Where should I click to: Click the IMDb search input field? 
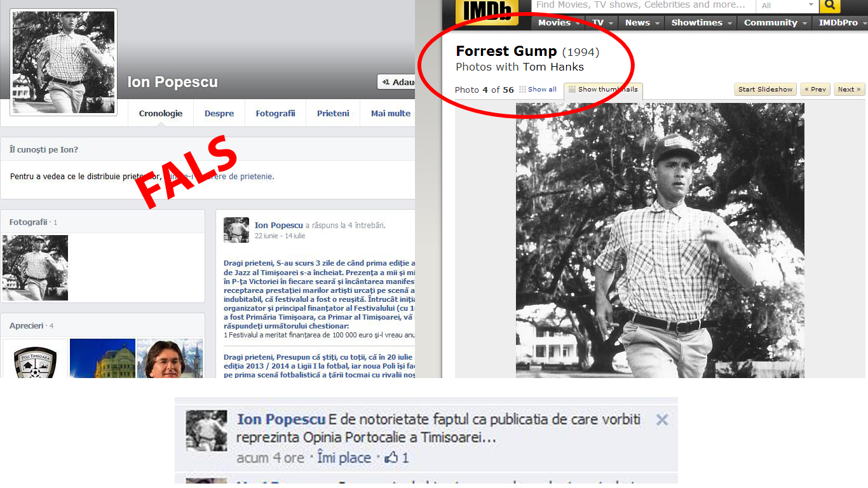(643, 5)
